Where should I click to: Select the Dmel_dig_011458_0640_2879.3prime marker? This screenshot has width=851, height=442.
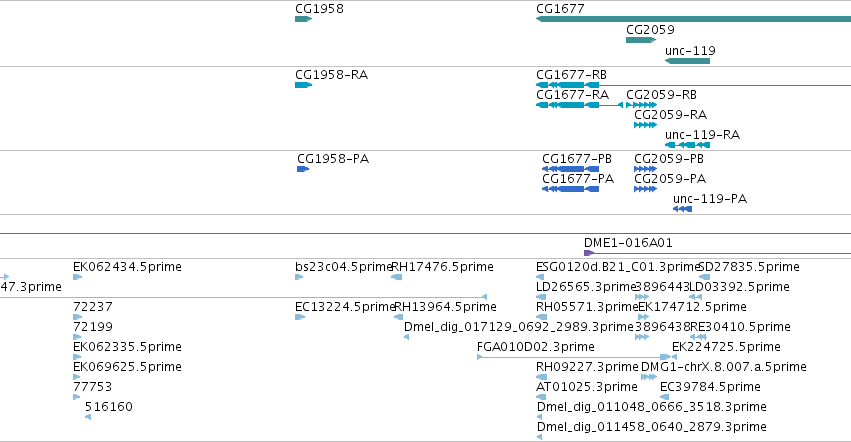539,437
